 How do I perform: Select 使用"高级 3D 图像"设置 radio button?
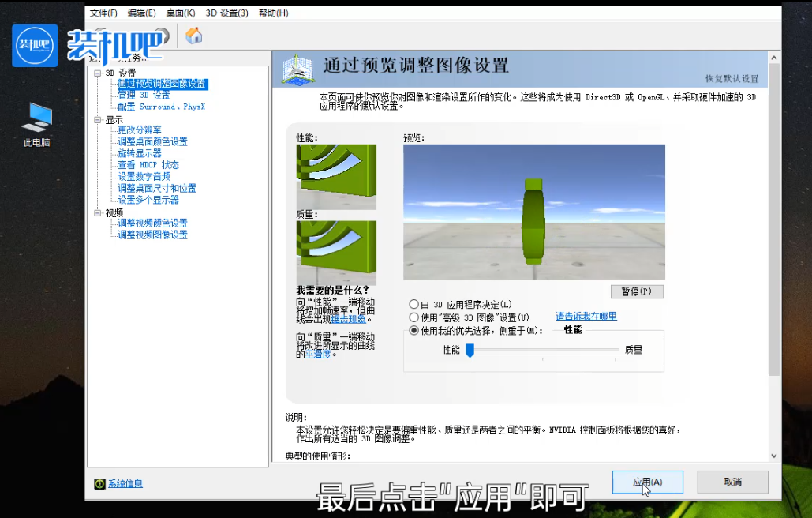(413, 317)
